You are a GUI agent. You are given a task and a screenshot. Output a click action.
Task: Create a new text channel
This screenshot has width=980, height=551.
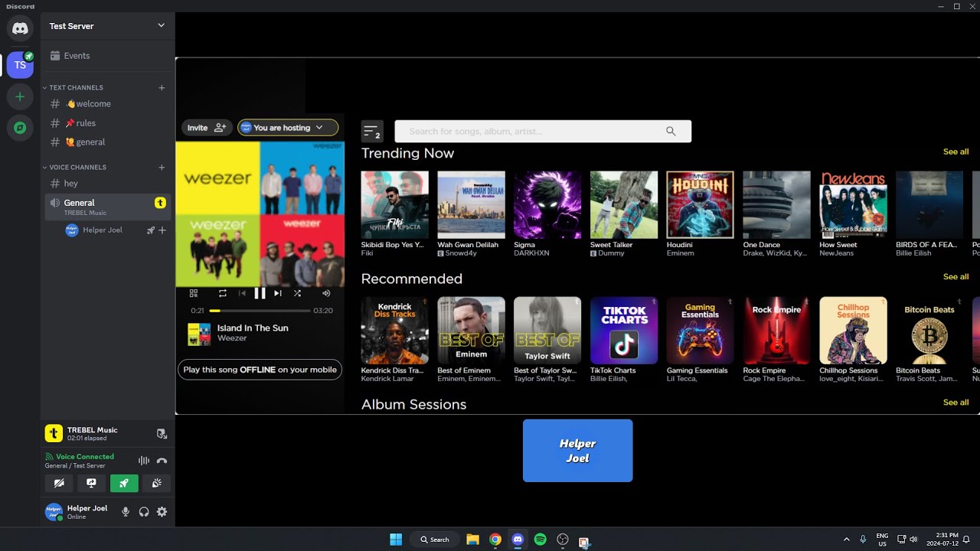point(162,88)
